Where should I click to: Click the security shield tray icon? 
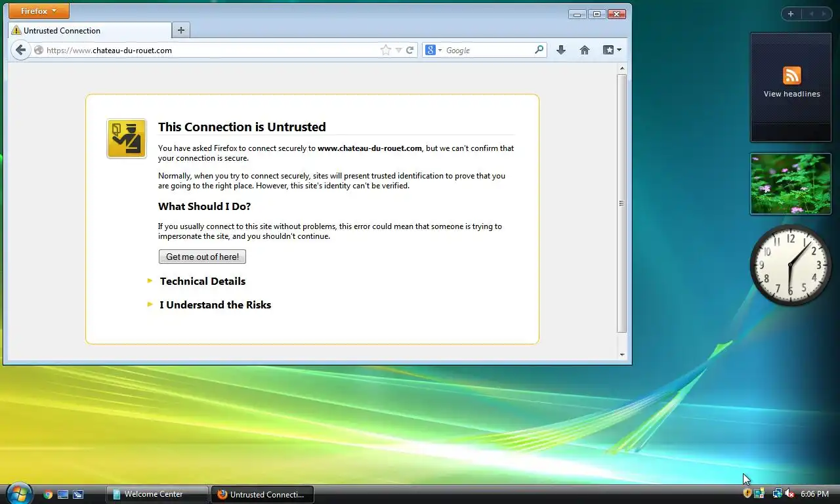tap(747, 493)
